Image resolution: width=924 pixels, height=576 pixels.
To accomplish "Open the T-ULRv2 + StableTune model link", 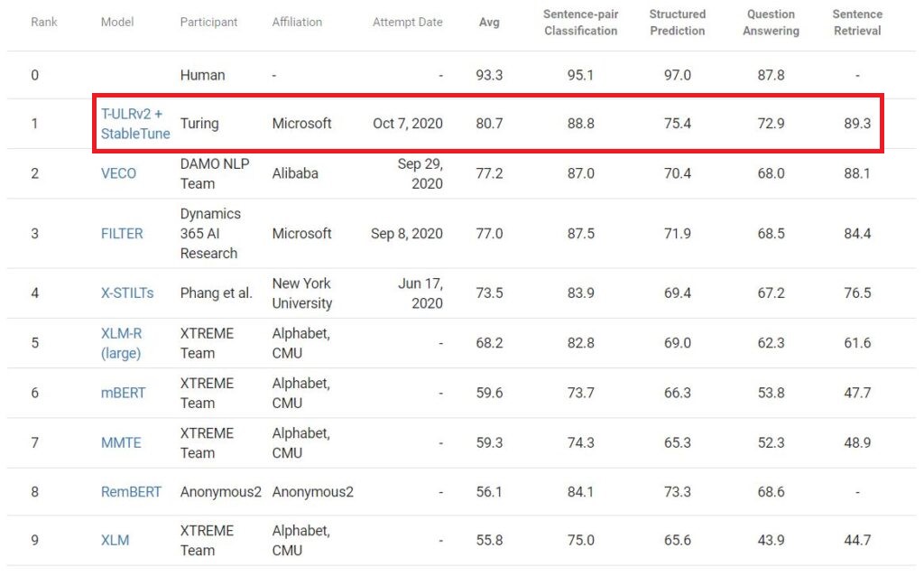I will (x=134, y=124).
